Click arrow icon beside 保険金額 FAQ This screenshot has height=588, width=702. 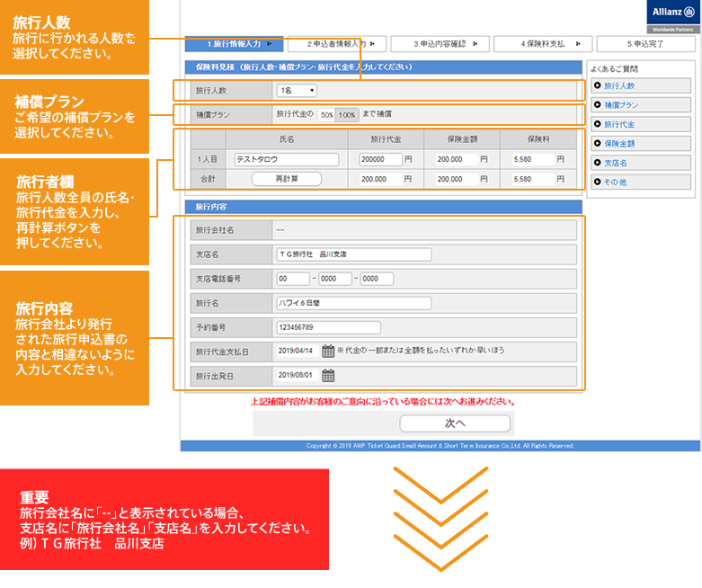pyautogui.click(x=597, y=143)
